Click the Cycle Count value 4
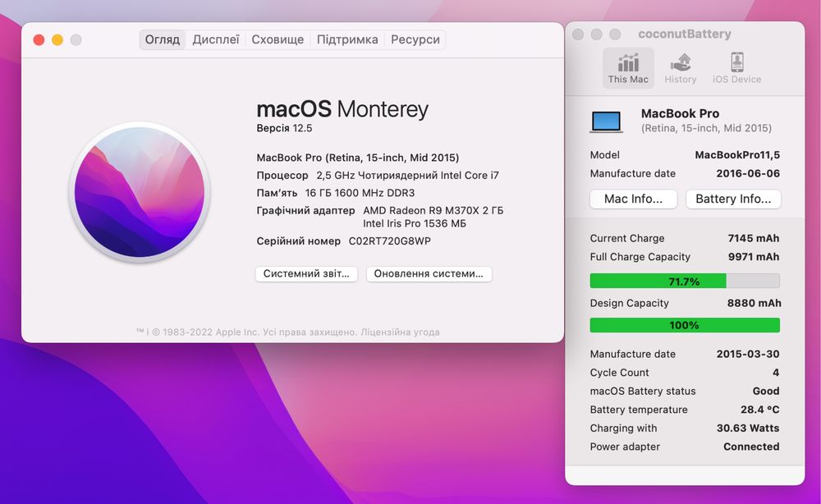 776,373
